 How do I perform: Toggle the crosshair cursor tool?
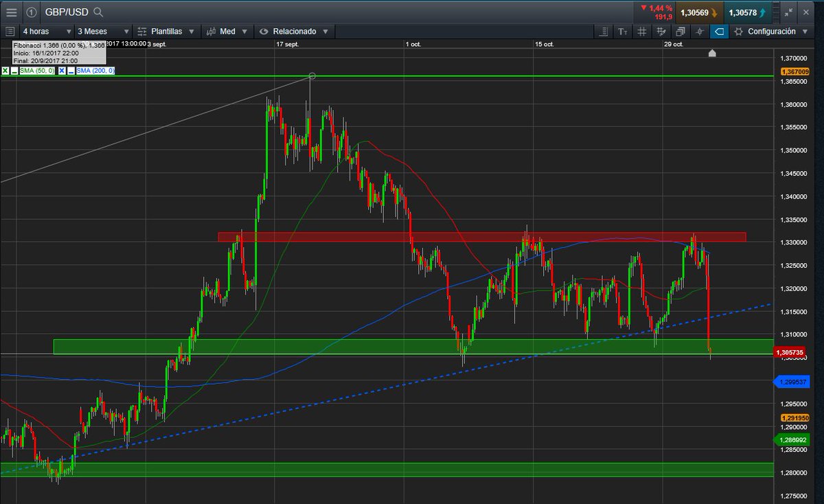click(x=700, y=32)
